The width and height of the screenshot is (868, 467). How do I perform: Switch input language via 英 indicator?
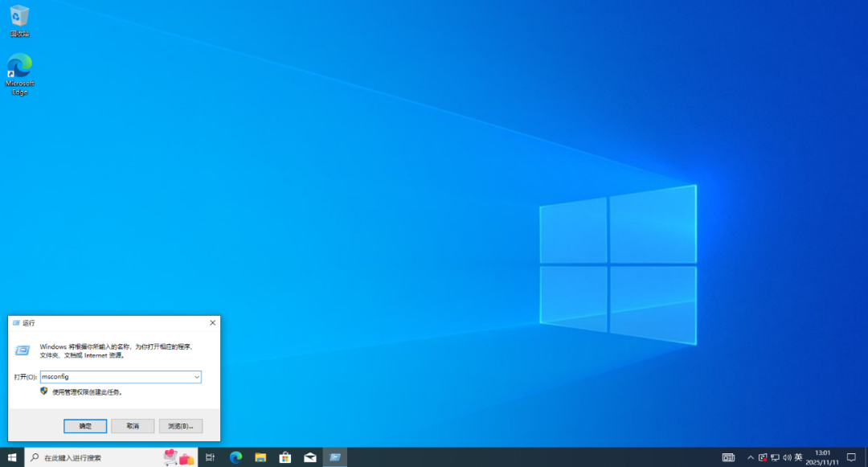point(798,457)
